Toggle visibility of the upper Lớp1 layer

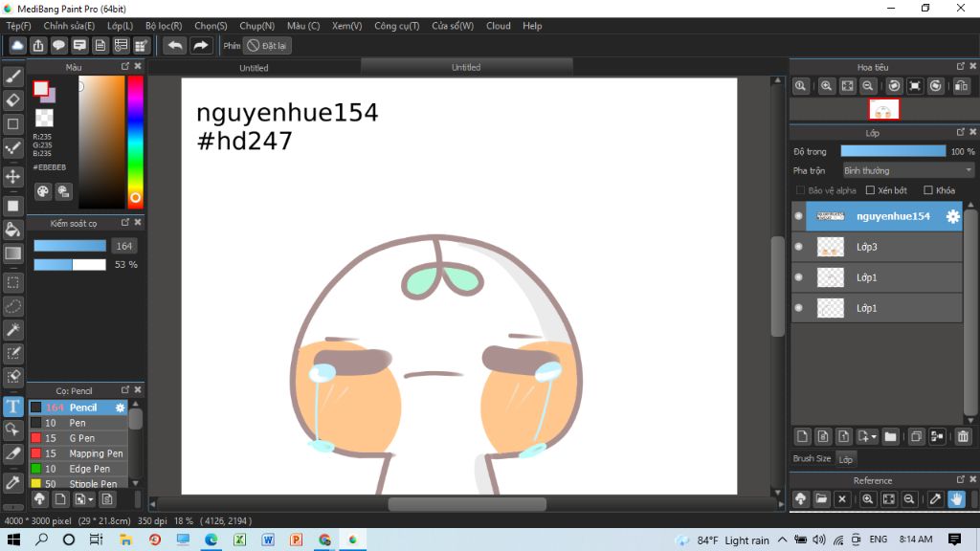coord(799,277)
